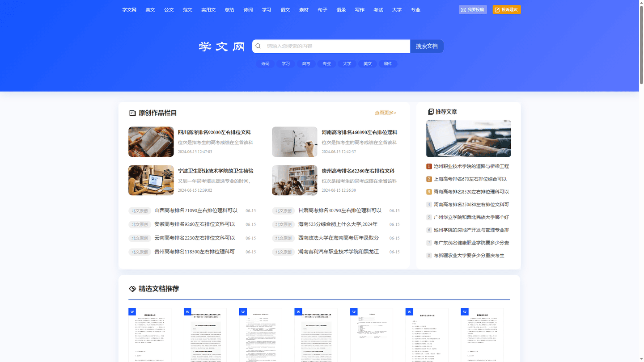
Task: Open article 河南高考排名460390左右排位理科
Action: (x=359, y=132)
